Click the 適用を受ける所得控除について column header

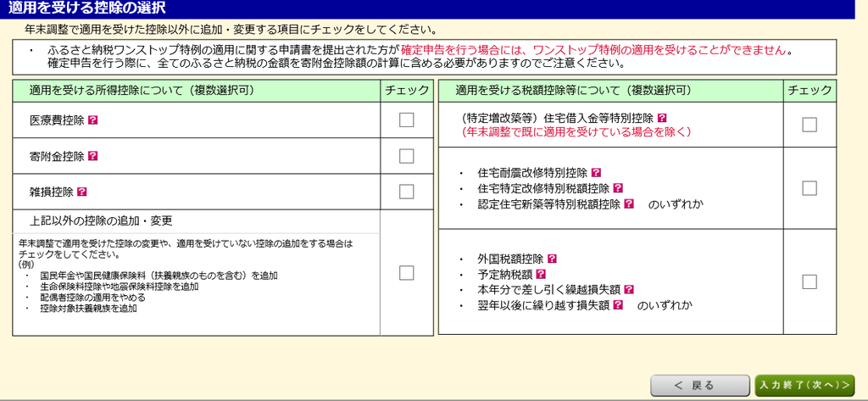tap(196, 91)
